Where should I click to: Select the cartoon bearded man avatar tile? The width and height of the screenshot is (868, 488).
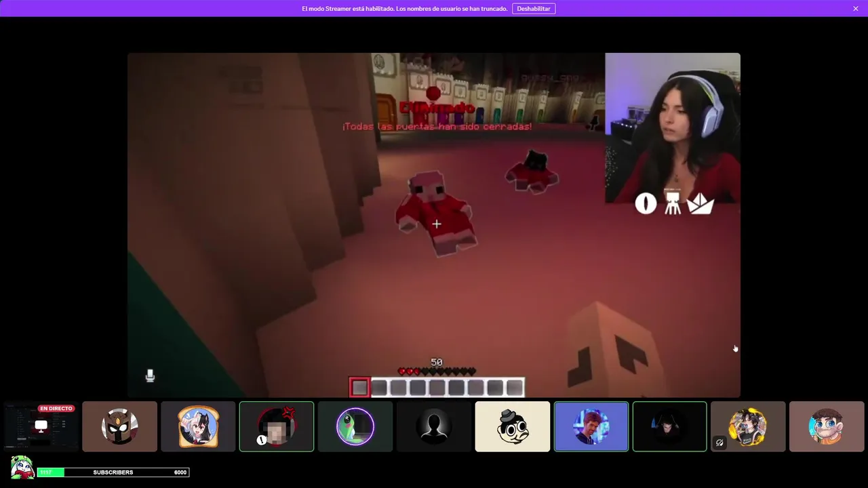[x=827, y=426]
